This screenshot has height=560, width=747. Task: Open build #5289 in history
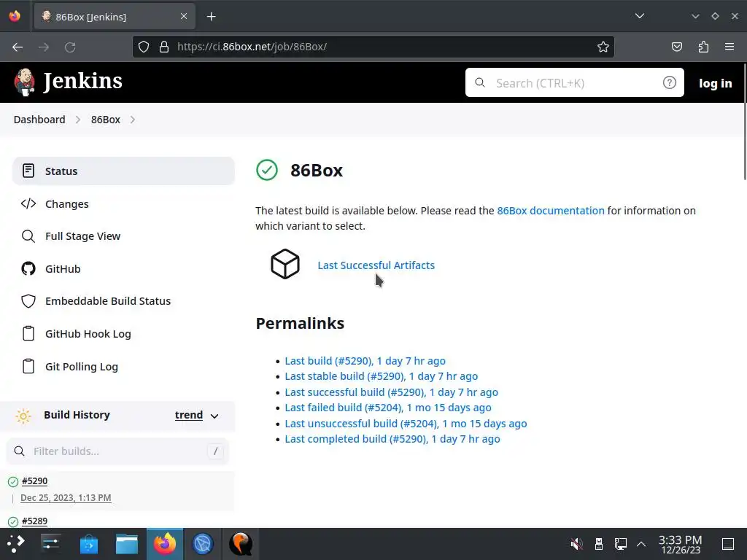pyautogui.click(x=35, y=521)
